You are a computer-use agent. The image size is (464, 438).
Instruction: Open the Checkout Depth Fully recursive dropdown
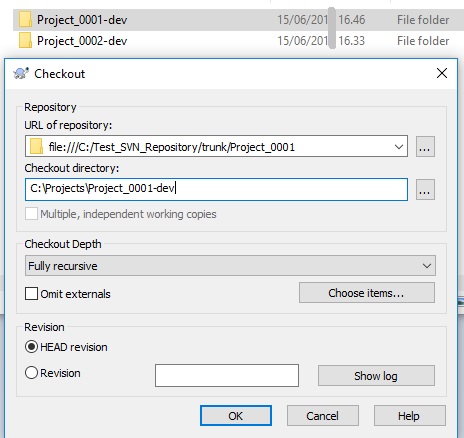(230, 266)
